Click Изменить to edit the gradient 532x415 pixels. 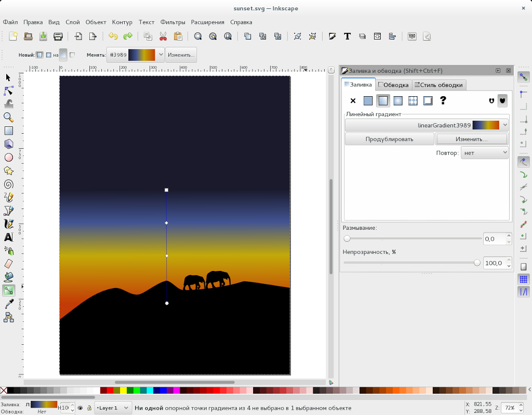click(x=472, y=139)
